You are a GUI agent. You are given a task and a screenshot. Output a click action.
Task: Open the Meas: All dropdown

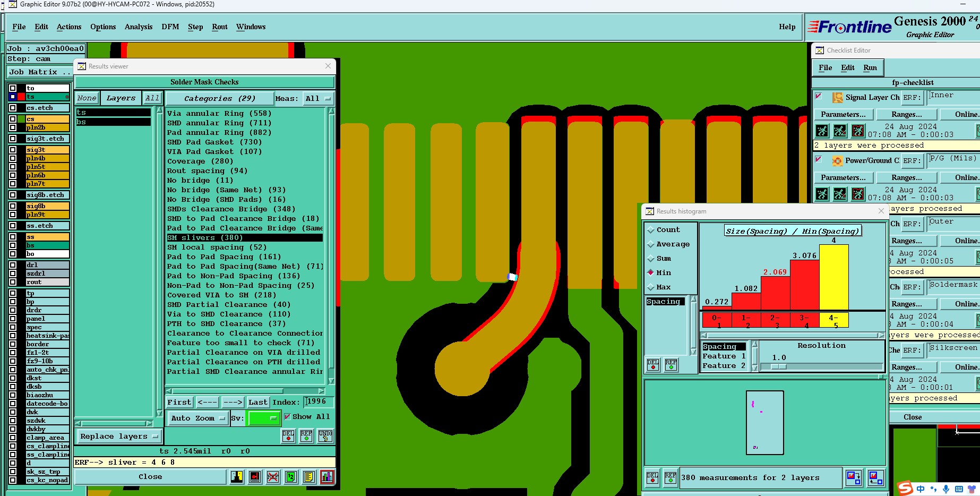[318, 99]
